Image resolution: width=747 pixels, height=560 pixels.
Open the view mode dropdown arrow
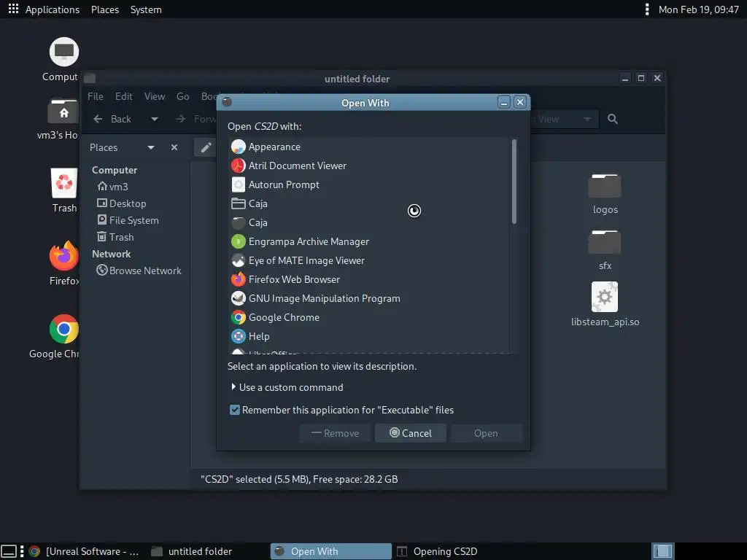click(587, 119)
